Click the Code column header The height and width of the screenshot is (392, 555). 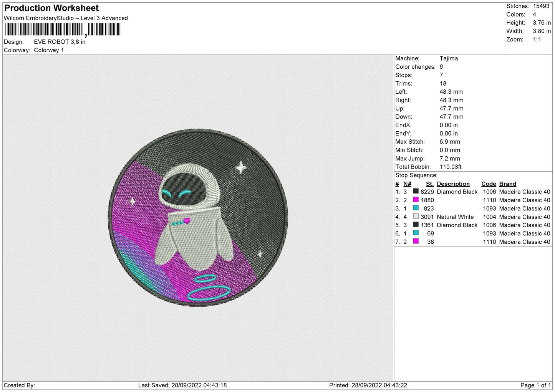point(489,184)
